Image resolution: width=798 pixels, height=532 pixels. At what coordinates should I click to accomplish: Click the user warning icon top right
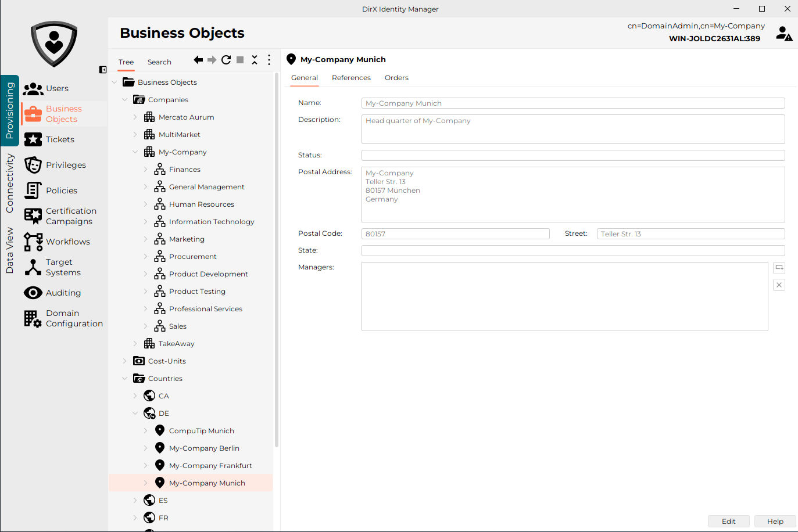coord(784,34)
